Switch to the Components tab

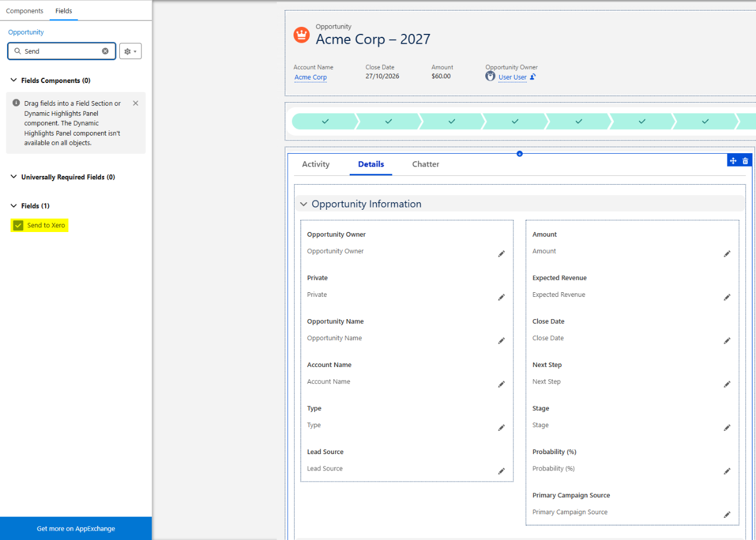25,11
